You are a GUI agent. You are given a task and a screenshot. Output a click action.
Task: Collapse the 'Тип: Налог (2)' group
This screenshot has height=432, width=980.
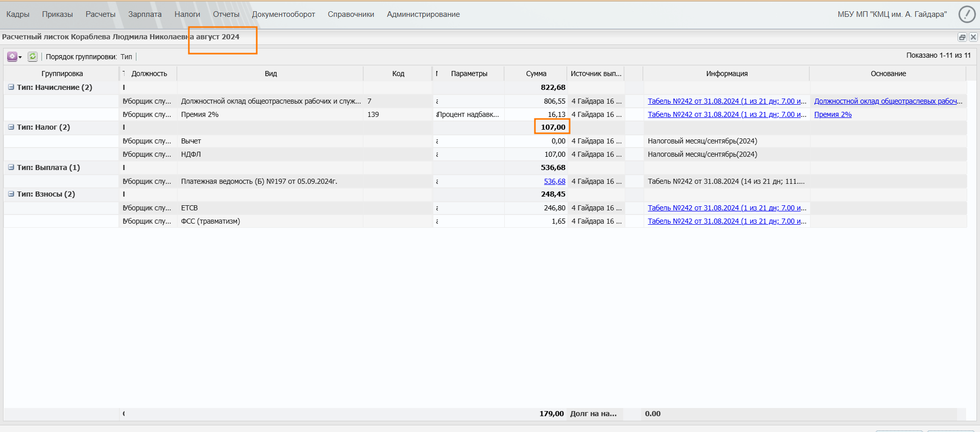(x=11, y=127)
